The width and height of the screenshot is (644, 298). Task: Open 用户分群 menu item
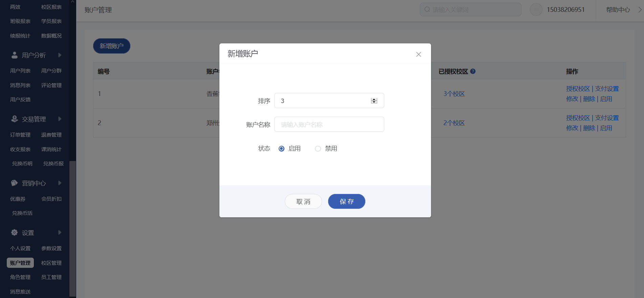pyautogui.click(x=51, y=71)
